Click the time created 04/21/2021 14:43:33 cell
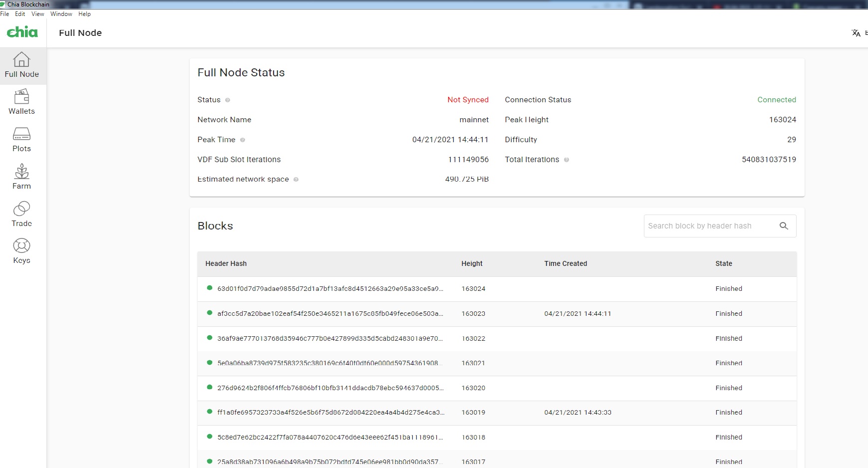Image resolution: width=868 pixels, height=468 pixels. click(578, 413)
